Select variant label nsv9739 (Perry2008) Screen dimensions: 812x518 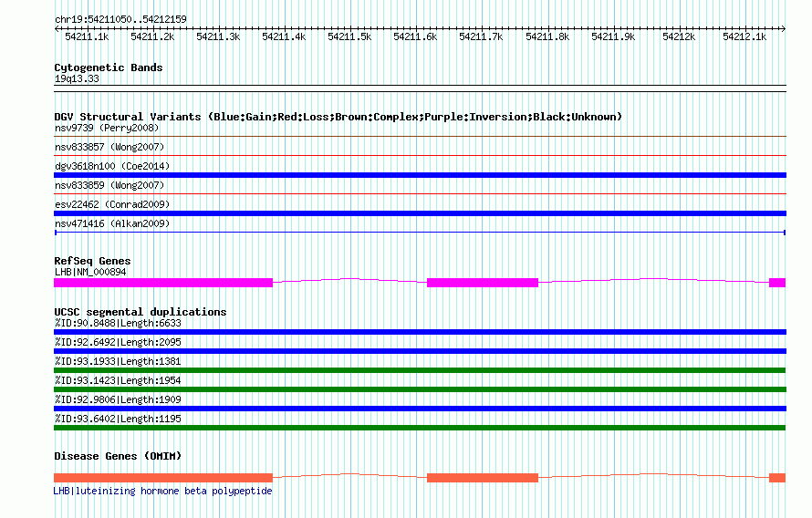107,128
